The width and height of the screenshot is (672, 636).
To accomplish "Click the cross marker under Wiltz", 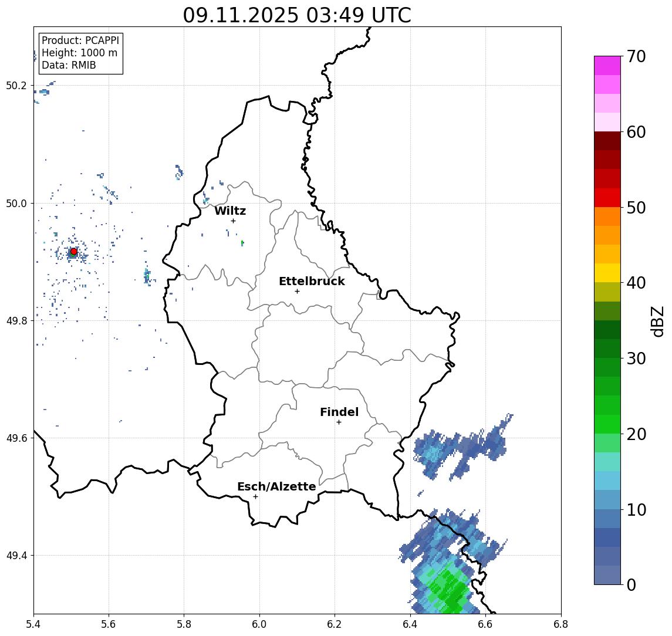I will 233,221.
